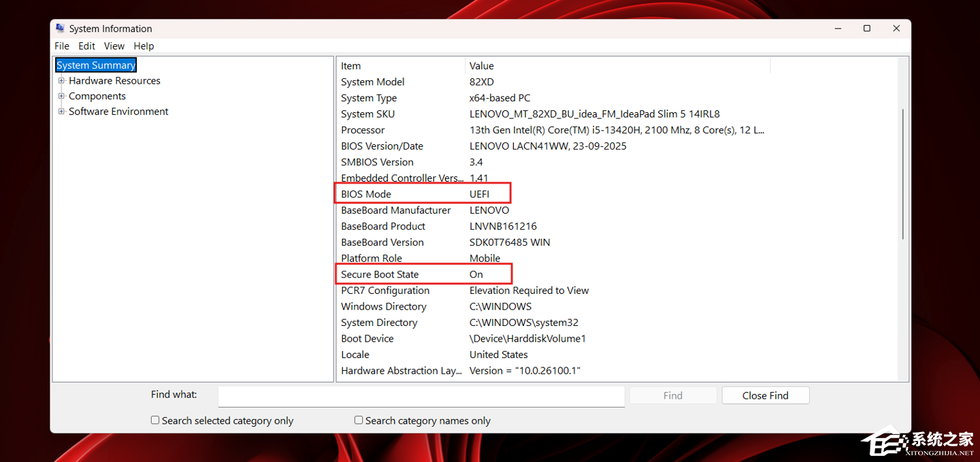Click the United States value

pos(498,355)
